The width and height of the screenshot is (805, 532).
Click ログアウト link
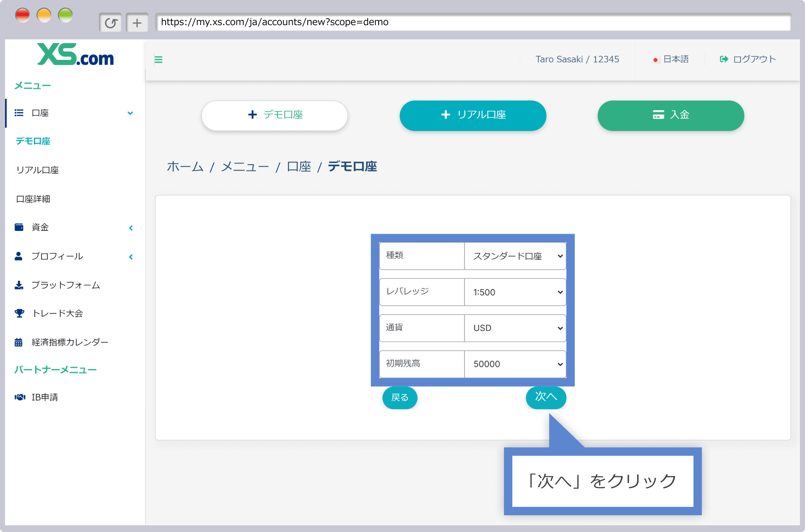point(754,59)
